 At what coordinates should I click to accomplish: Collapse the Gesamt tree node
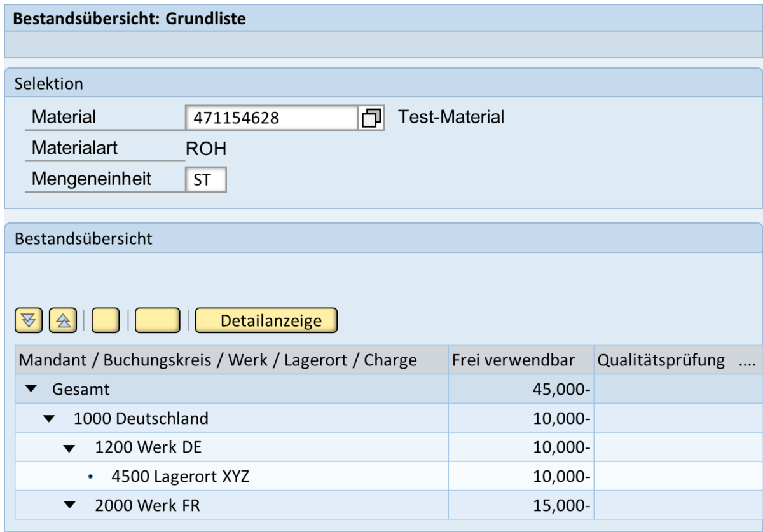coord(31,388)
